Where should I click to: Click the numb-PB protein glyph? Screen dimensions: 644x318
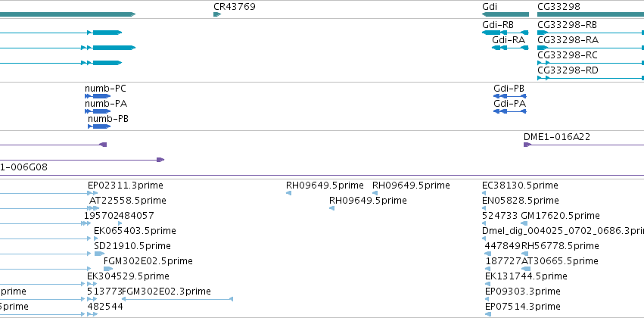[x=99, y=126]
